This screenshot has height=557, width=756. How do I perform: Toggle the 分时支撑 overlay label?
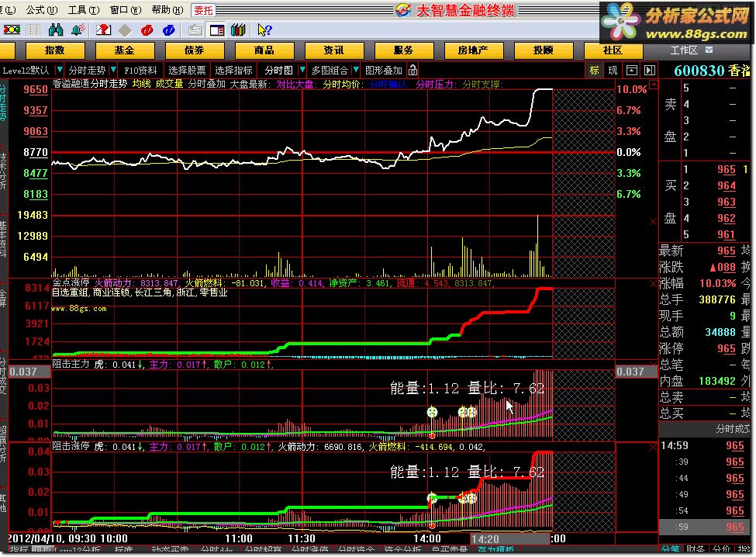(x=482, y=85)
